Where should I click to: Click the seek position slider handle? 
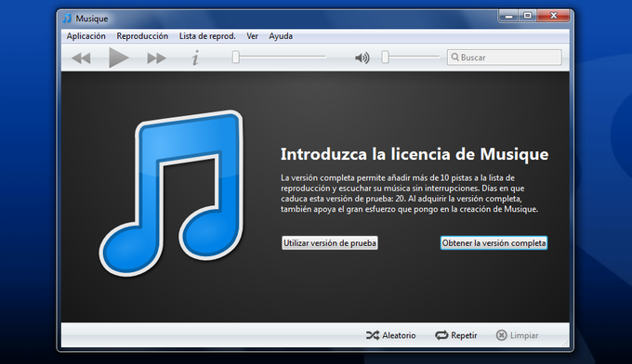click(236, 58)
